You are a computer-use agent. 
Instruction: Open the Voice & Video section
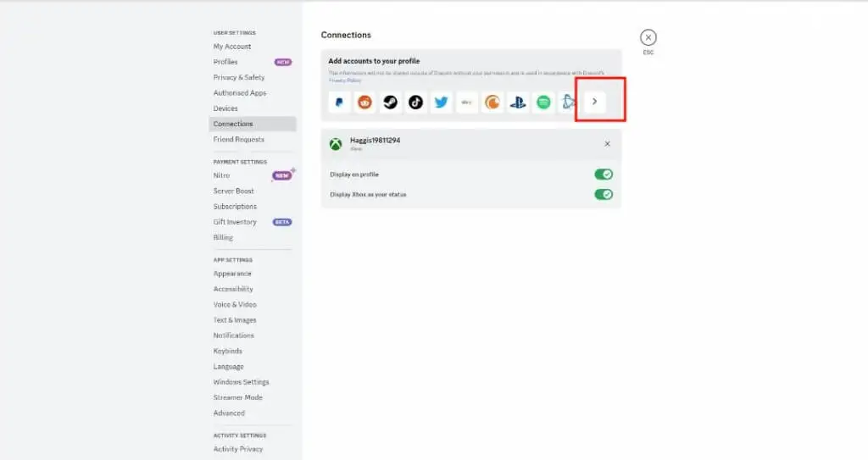(x=235, y=304)
